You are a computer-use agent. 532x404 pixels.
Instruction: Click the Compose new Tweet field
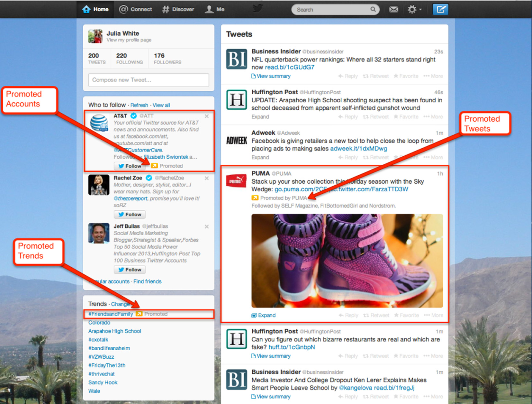[149, 80]
